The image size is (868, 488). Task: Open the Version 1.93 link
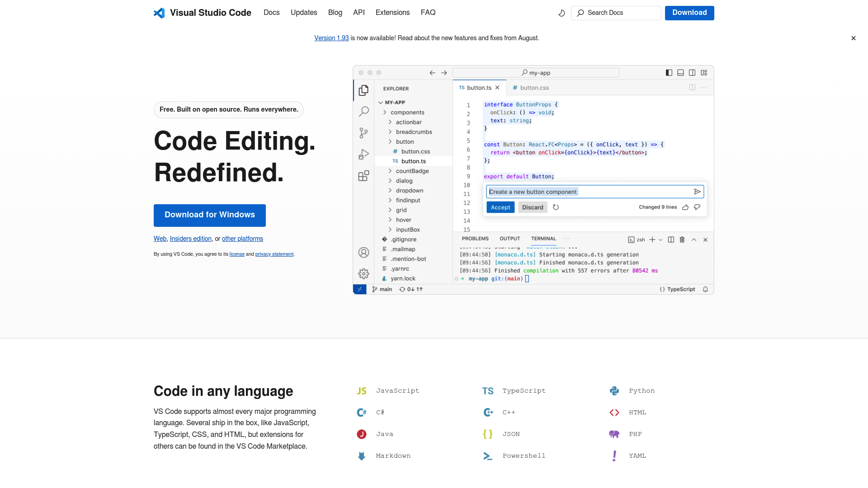click(x=331, y=38)
